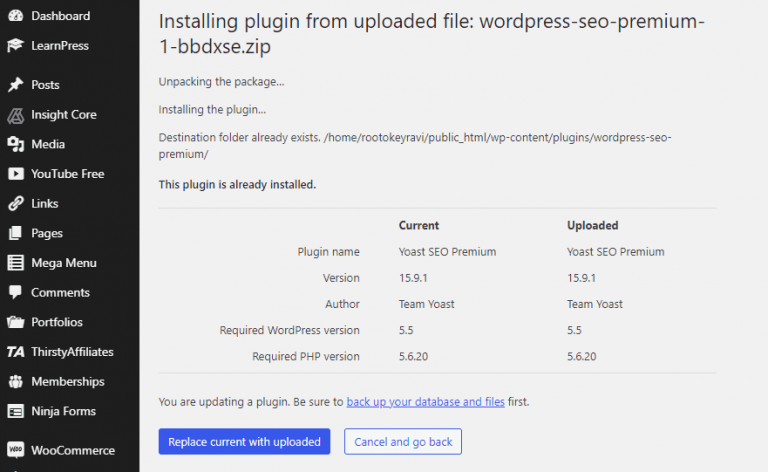
Task: Click the Insight Core icon
Action: (16, 115)
